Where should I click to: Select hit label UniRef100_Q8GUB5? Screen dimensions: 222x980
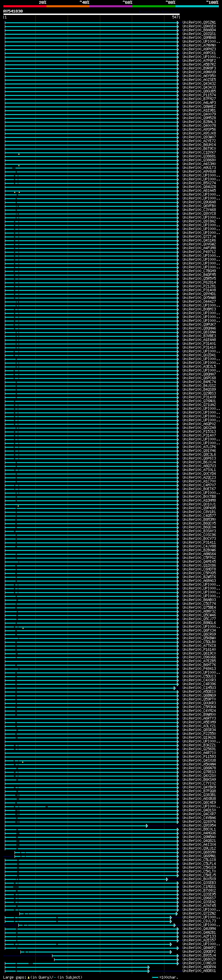[199, 91]
